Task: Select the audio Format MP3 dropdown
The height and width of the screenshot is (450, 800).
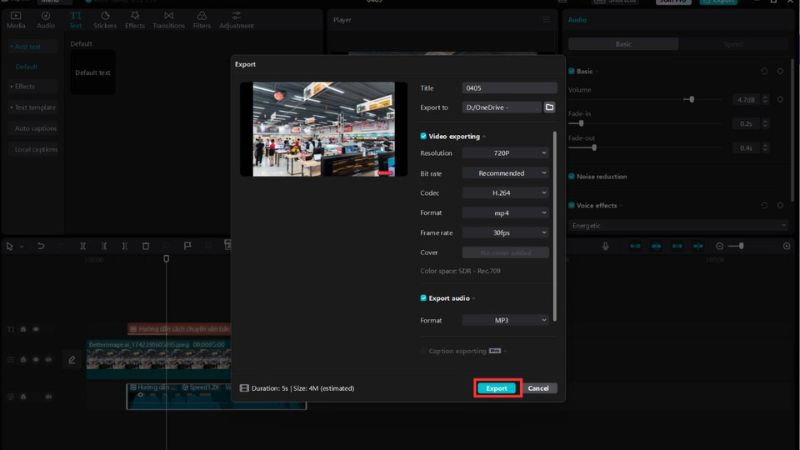Action: pyautogui.click(x=507, y=320)
